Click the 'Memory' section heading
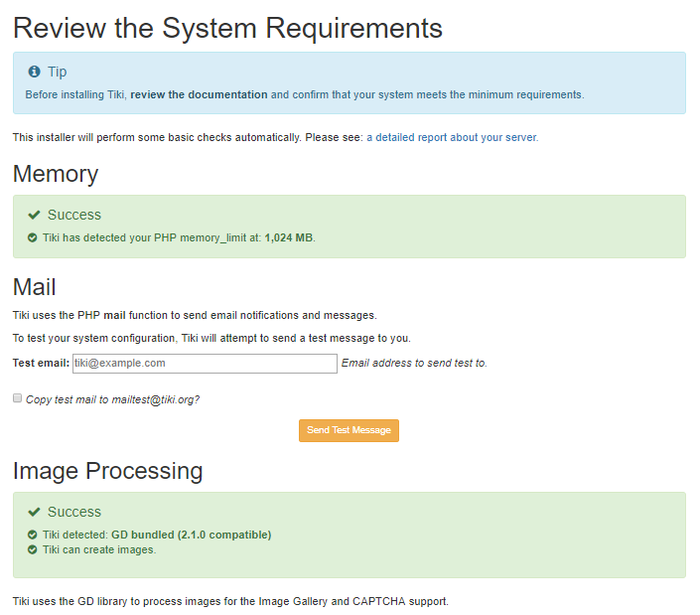 (x=56, y=174)
